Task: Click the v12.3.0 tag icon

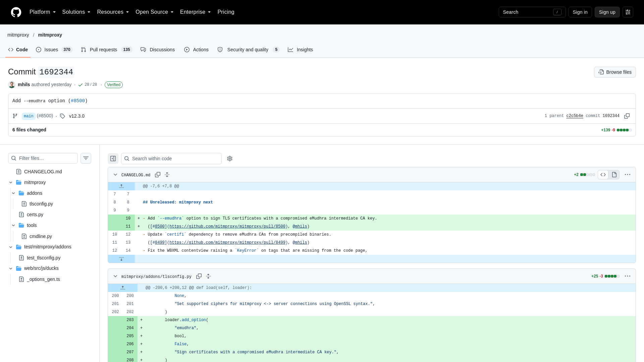Action: [62, 116]
